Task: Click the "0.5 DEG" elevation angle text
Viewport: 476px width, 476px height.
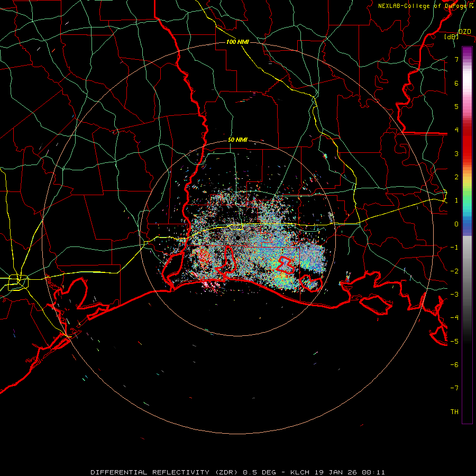Action: coord(260,472)
